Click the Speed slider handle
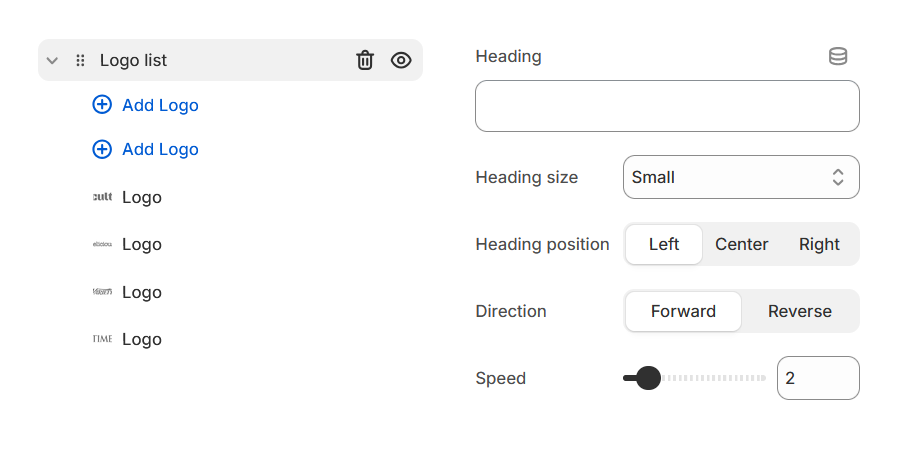The width and height of the screenshot is (919, 469). click(x=649, y=378)
